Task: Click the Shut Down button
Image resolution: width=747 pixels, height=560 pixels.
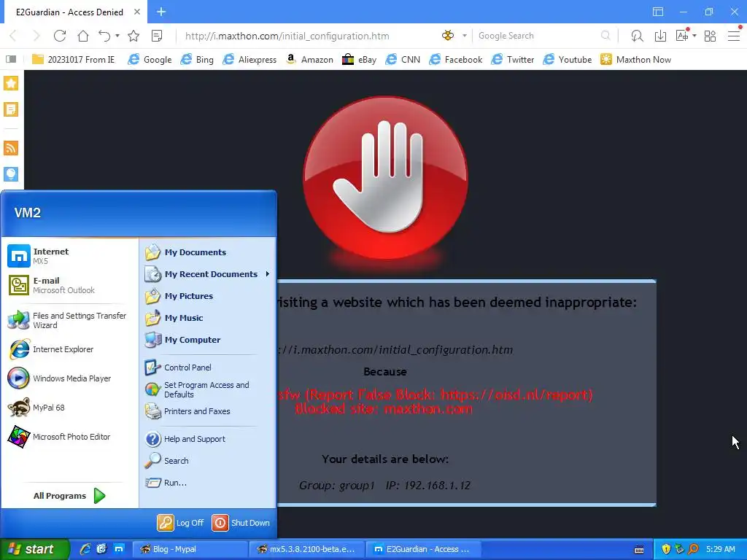Action: coord(241,523)
